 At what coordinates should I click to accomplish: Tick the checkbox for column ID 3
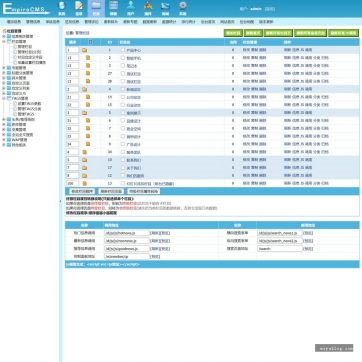(123, 66)
